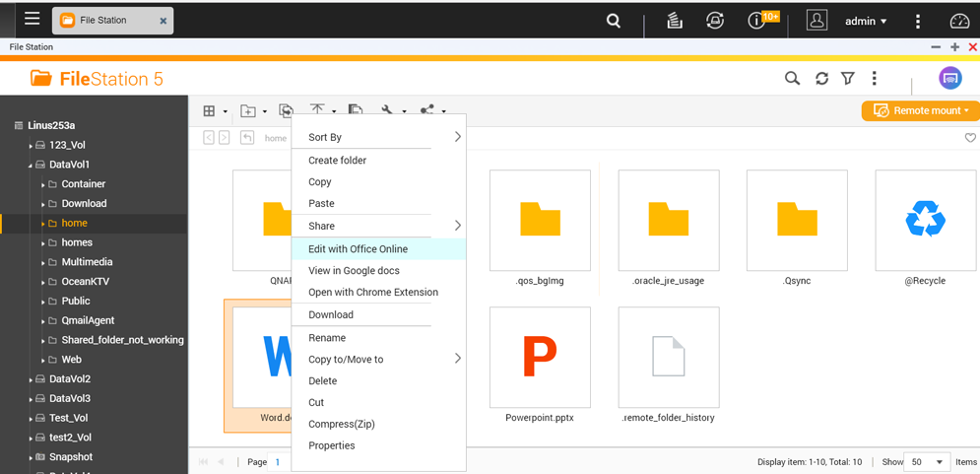The width and height of the screenshot is (980, 474).
Task: Open the smart file filter
Action: point(847,79)
